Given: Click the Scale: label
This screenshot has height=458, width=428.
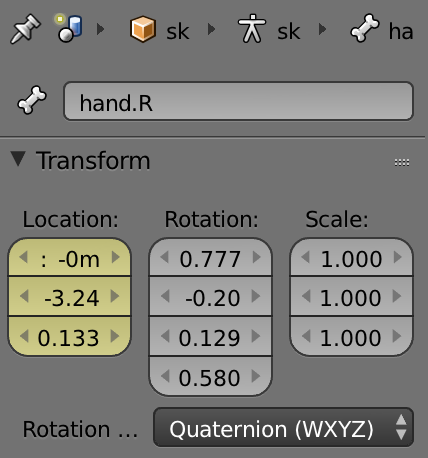Looking at the screenshot, I should coord(337,219).
